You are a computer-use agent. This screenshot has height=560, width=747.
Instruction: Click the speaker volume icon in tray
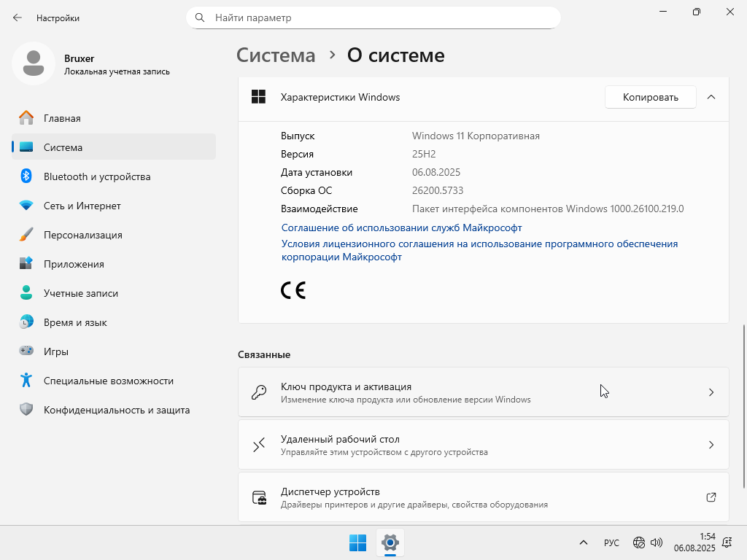656,542
